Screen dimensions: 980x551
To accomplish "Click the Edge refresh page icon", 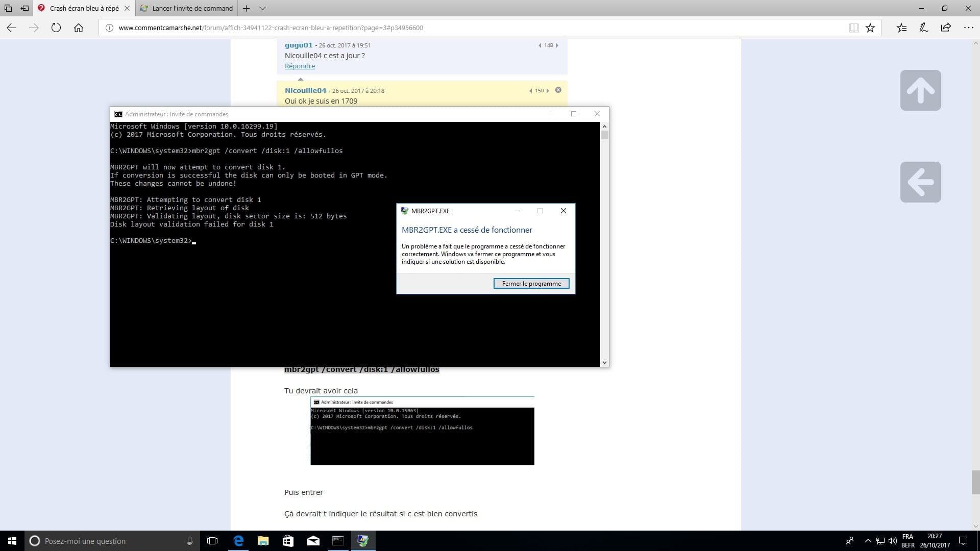I will tap(56, 28).
